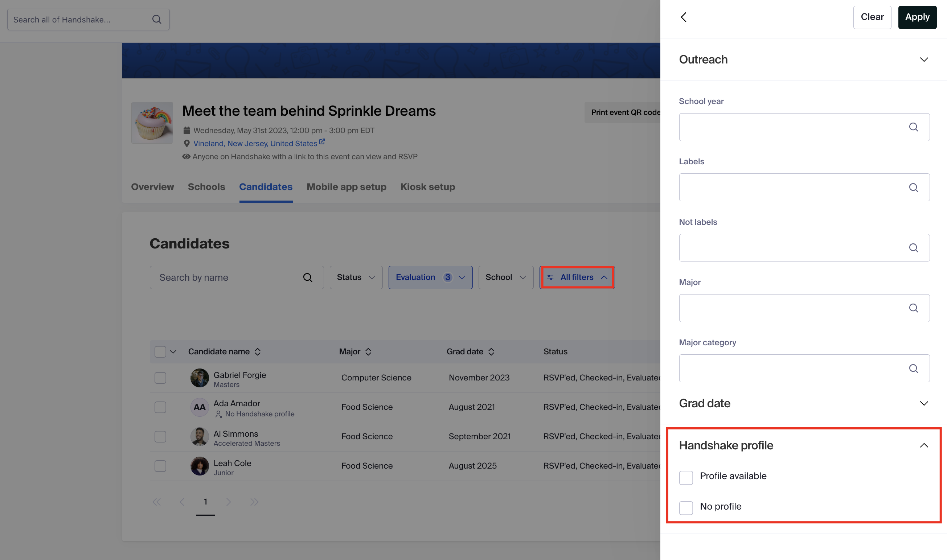Click the 'Computer Science' major cell
Screen dimensions: 947x560
(376, 378)
